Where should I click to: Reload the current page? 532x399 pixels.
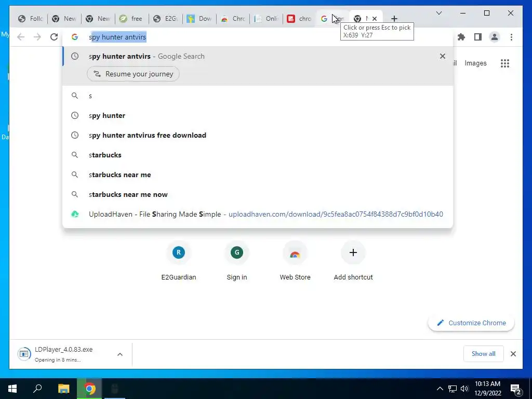click(54, 37)
